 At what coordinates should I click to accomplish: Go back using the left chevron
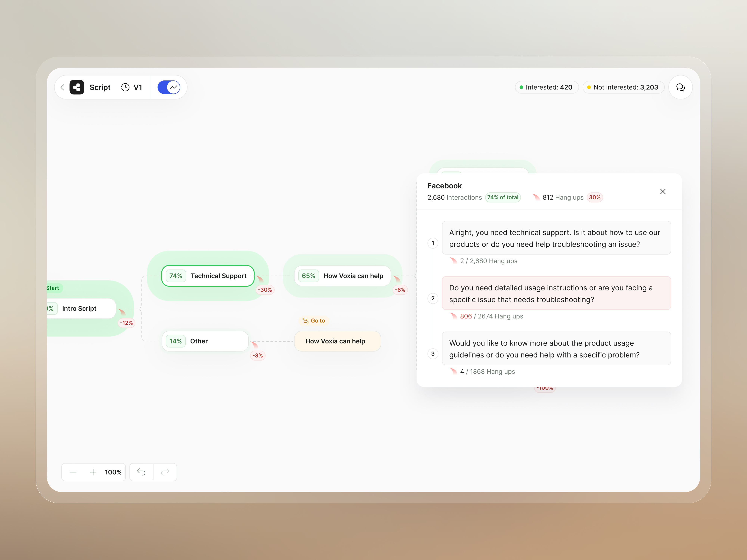(x=63, y=87)
